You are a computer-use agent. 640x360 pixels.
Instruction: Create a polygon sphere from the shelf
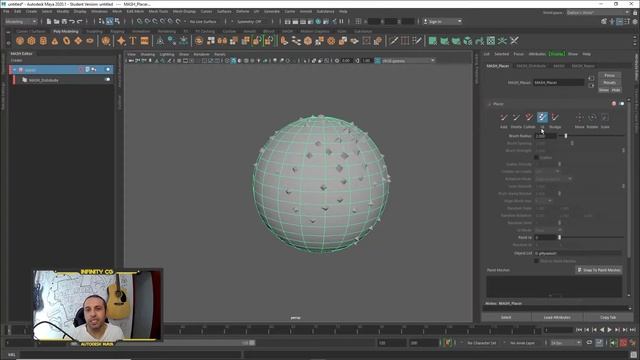20,41
